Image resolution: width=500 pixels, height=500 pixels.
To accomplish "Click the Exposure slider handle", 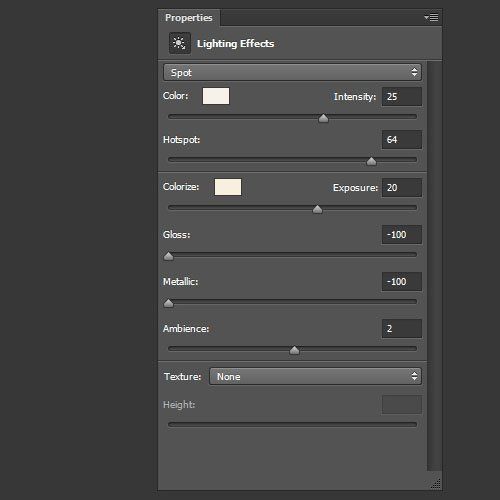I will click(317, 209).
